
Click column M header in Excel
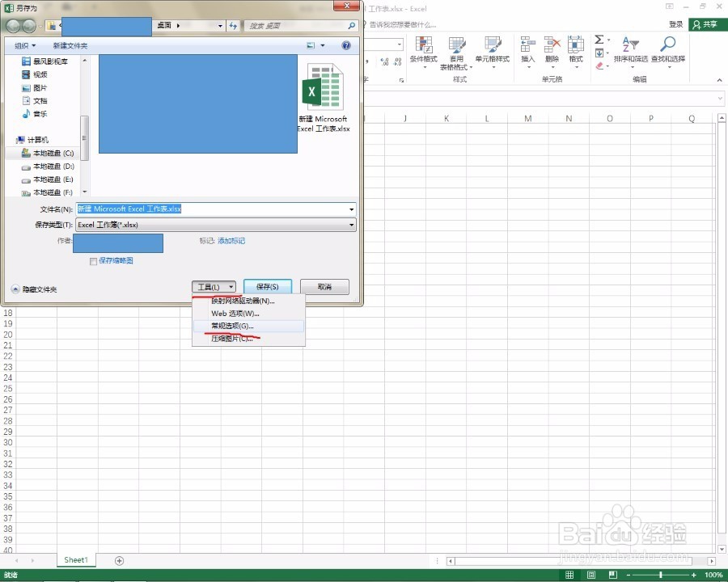[528, 118]
